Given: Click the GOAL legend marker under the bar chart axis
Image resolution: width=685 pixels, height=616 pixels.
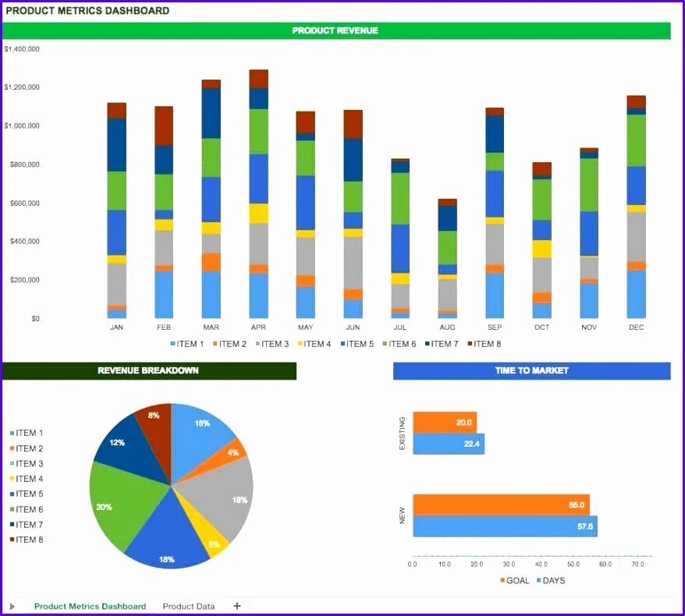Looking at the screenshot, I should [x=501, y=580].
